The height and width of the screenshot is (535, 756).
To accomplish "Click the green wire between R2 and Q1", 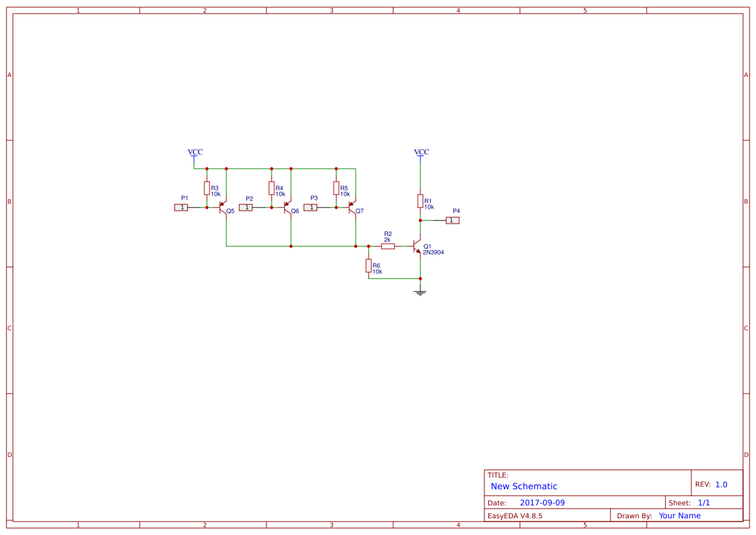I will tap(404, 246).
